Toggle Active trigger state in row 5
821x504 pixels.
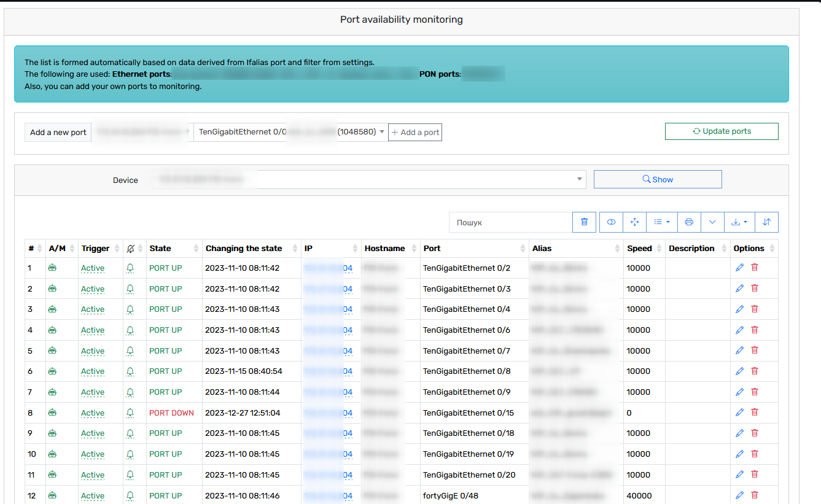coord(93,351)
